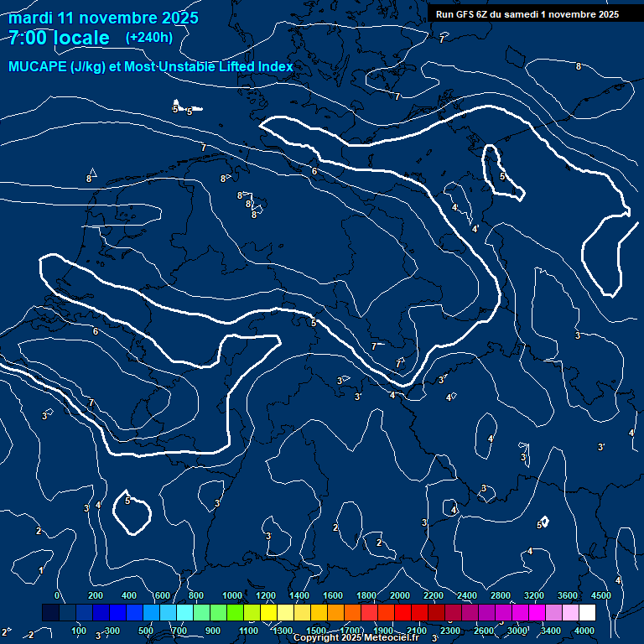
Task: Select the red 2000–2100 legend swatch
Action: tap(402, 612)
